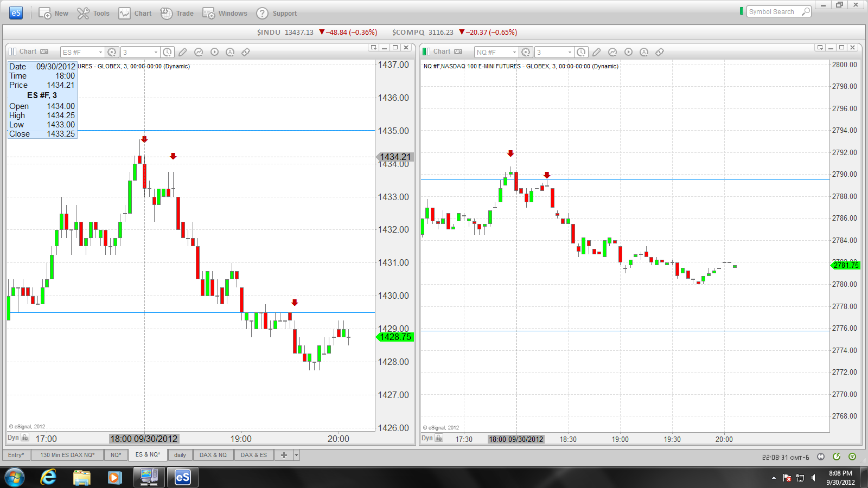Click the clock icon in status bar
Screen dimensions: 868x488
click(821, 457)
